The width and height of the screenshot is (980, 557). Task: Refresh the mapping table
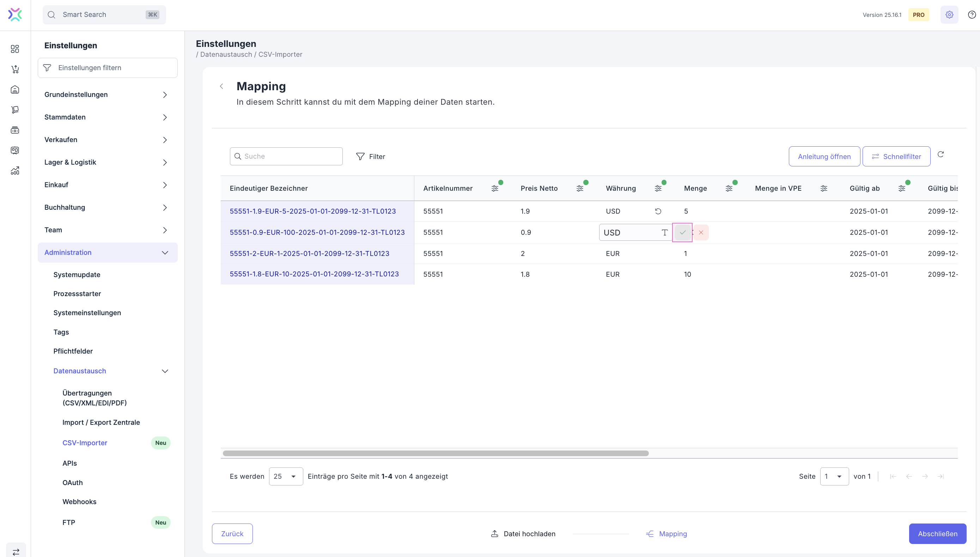(x=941, y=154)
